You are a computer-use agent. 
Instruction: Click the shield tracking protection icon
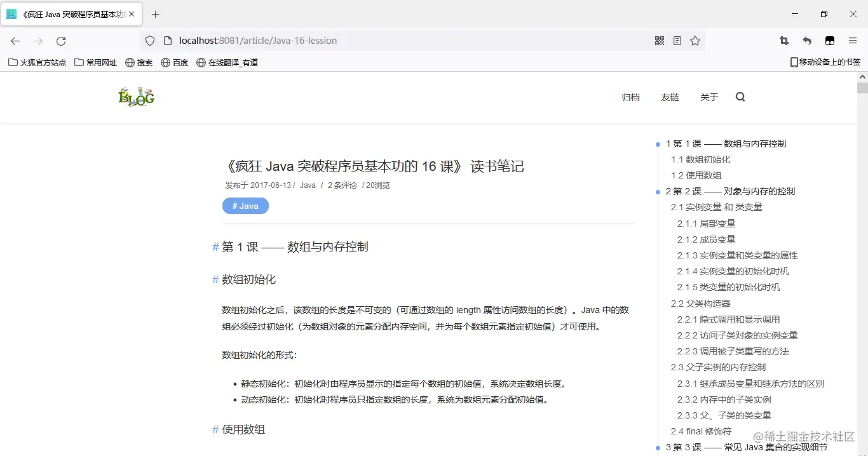click(x=149, y=40)
